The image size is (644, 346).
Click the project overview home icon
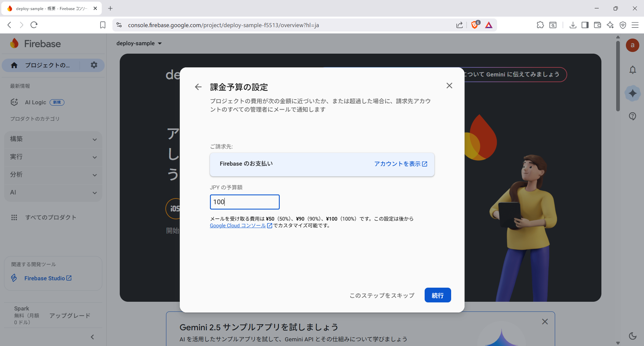tap(14, 65)
